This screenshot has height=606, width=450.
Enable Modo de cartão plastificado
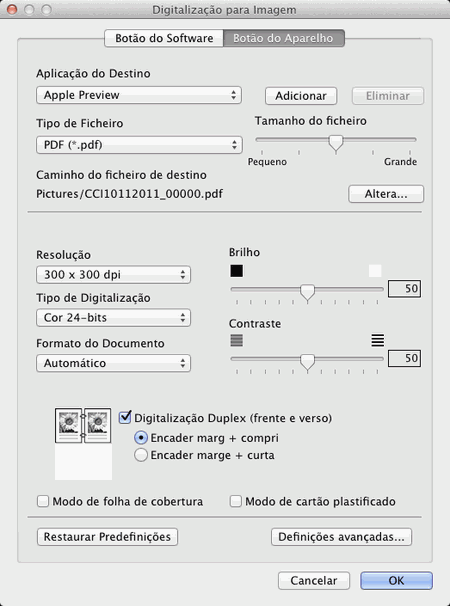coord(235,502)
